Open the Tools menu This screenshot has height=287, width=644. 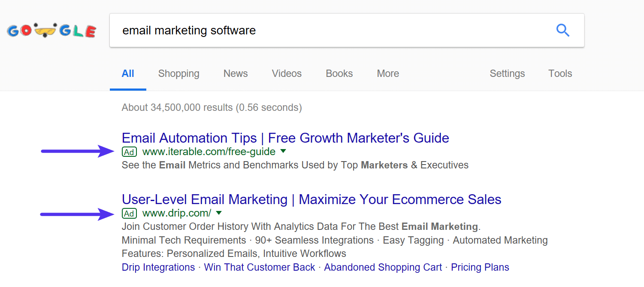pyautogui.click(x=560, y=73)
